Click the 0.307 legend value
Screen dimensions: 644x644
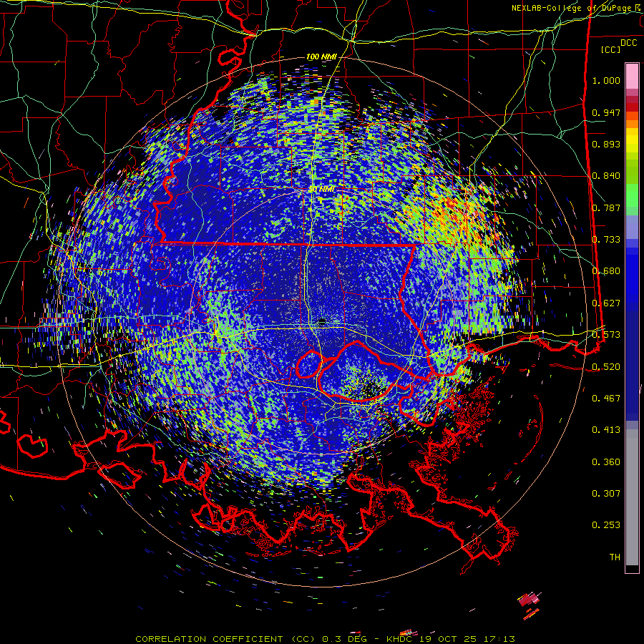[606, 494]
